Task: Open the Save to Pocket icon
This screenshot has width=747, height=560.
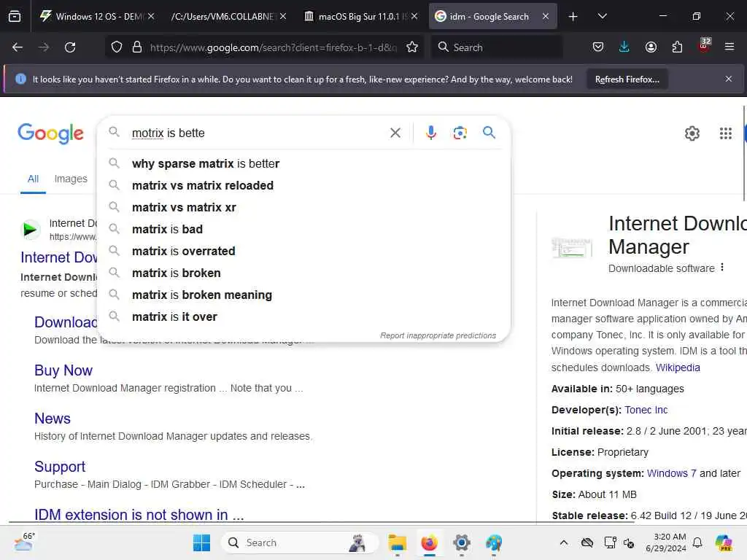Action: (598, 47)
